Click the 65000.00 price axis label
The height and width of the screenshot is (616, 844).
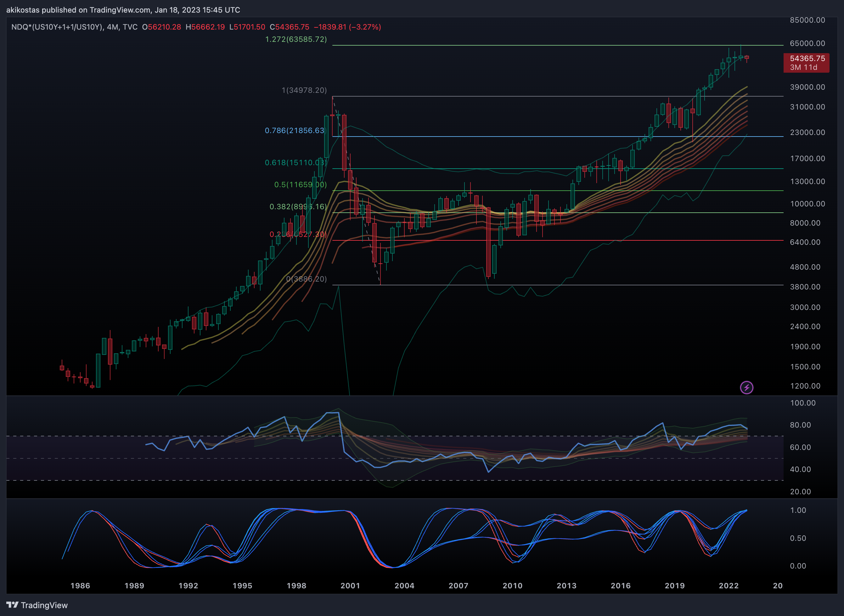(807, 43)
